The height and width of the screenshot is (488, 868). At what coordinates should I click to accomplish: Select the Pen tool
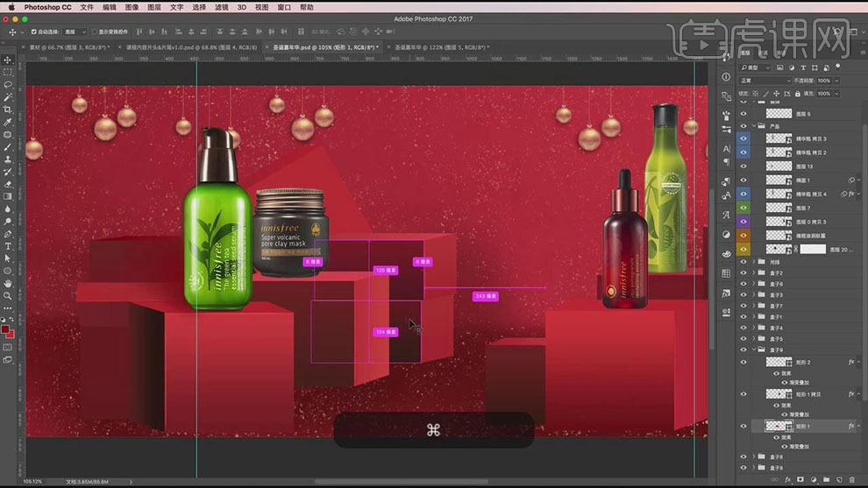click(x=8, y=234)
